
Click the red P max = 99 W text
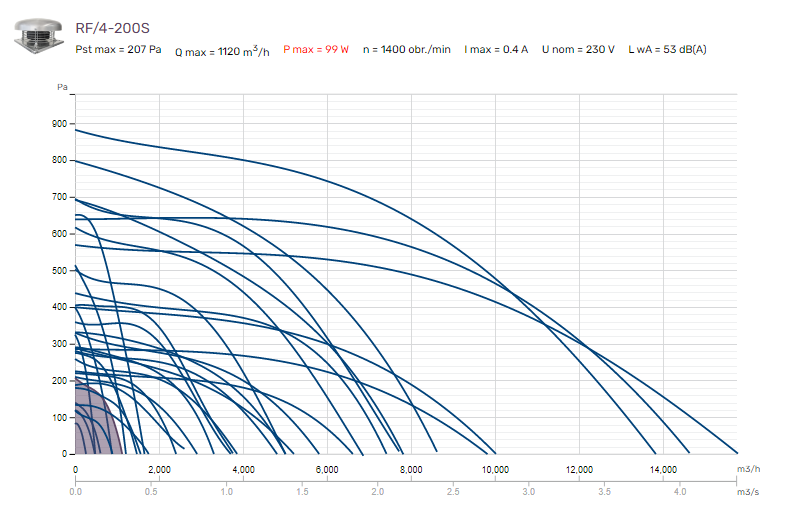point(316,48)
